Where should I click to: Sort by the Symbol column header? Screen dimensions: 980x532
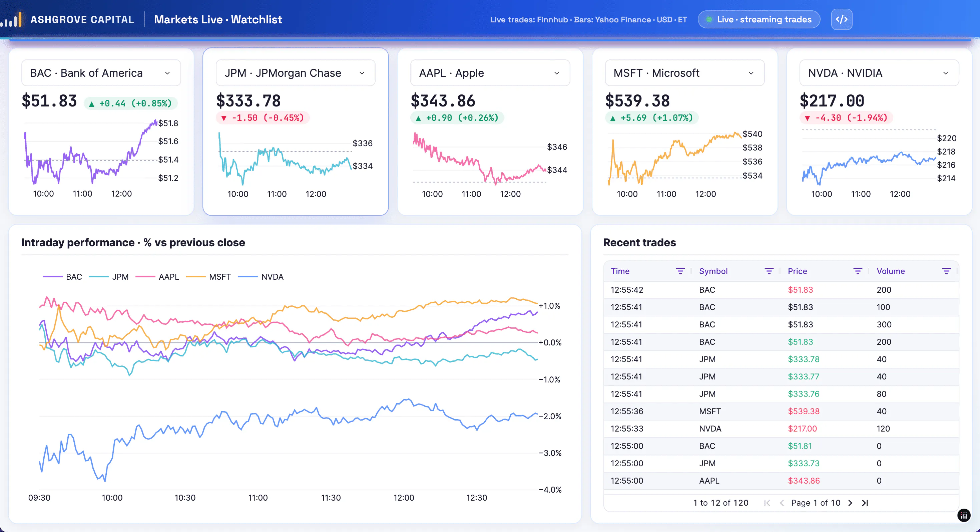pyautogui.click(x=713, y=271)
